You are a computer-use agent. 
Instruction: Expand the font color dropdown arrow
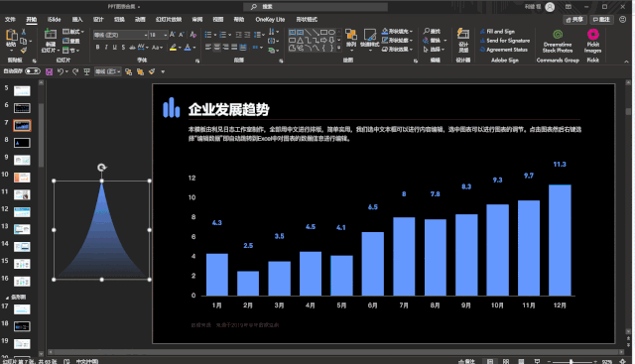(x=194, y=48)
